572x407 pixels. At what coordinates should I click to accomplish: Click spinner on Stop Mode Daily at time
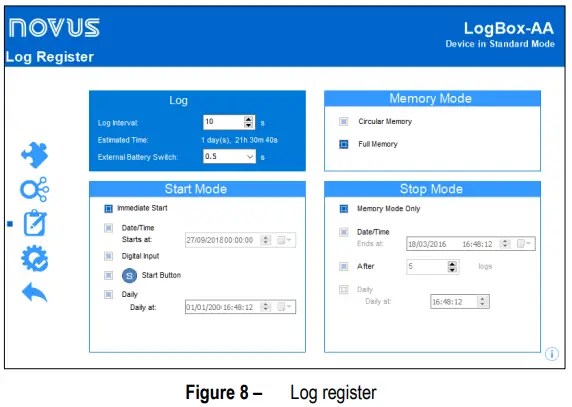point(482,302)
